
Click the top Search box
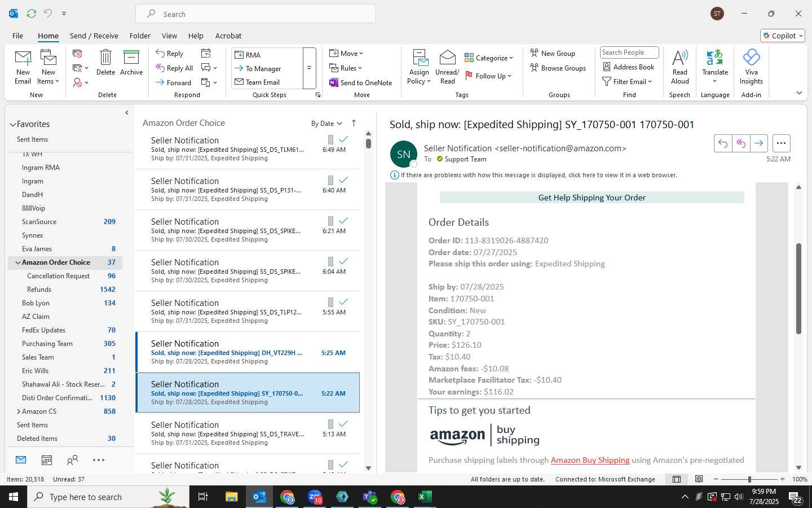(255, 14)
